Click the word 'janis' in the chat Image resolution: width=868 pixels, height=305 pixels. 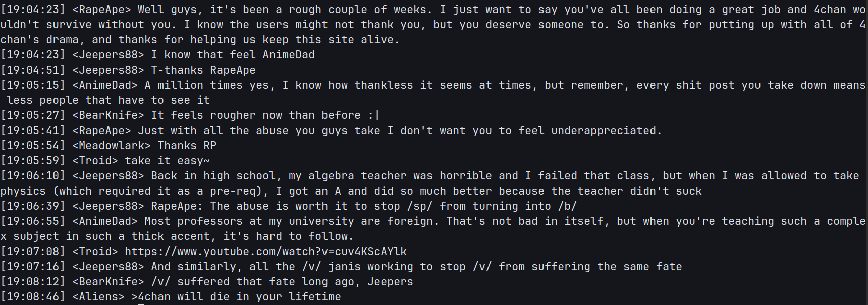[344, 267]
